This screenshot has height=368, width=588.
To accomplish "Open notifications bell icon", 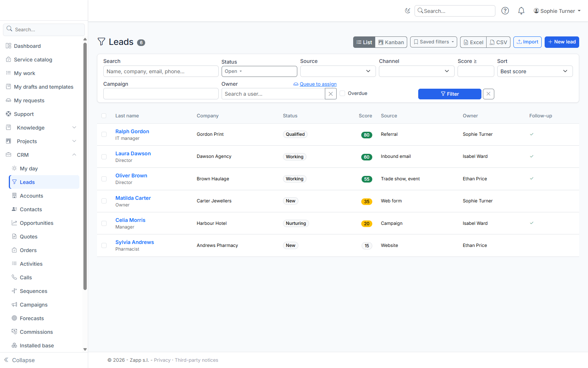I will pos(521,11).
